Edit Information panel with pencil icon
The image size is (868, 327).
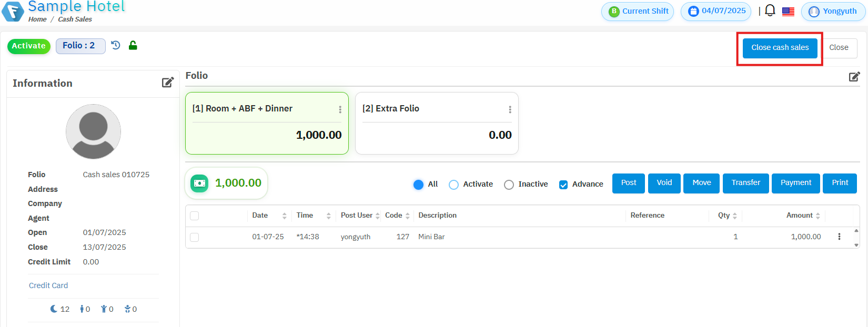click(x=168, y=83)
